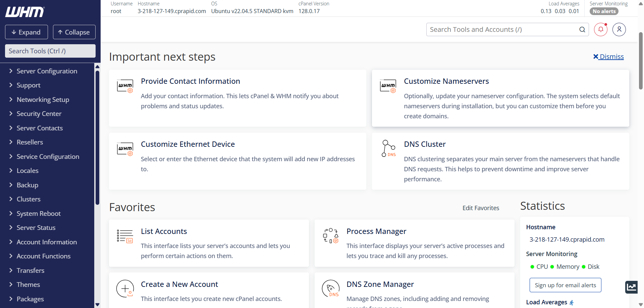Expand the Backup section
This screenshot has width=644, height=308.
tap(28, 185)
